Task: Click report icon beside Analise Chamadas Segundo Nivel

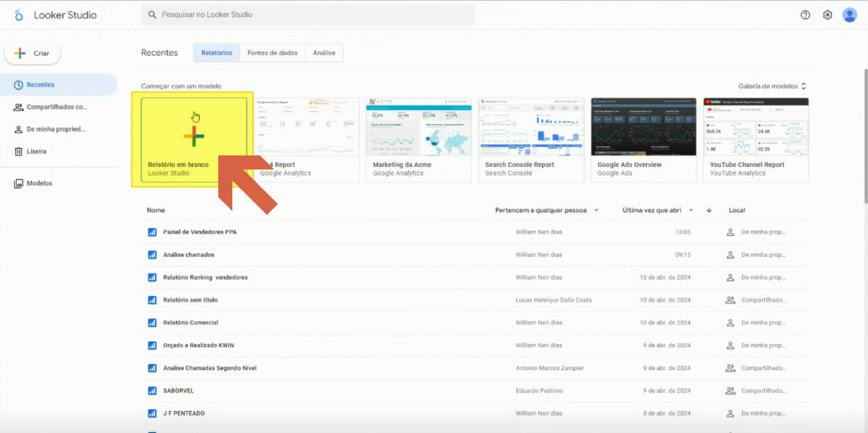Action: click(x=152, y=368)
